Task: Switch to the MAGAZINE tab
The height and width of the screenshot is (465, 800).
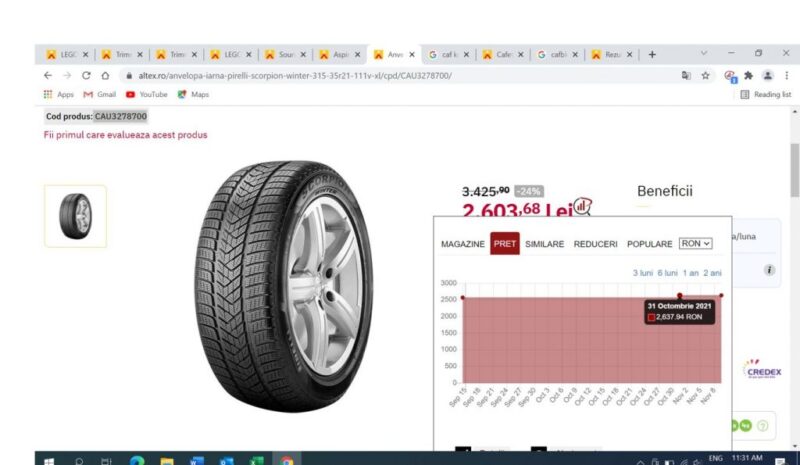Action: point(463,244)
